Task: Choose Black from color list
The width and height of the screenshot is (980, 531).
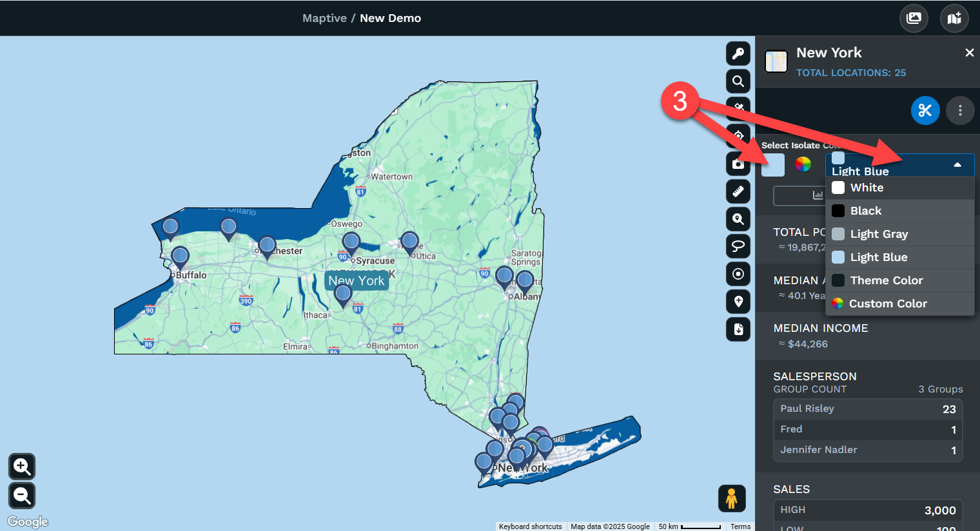Action: click(900, 211)
